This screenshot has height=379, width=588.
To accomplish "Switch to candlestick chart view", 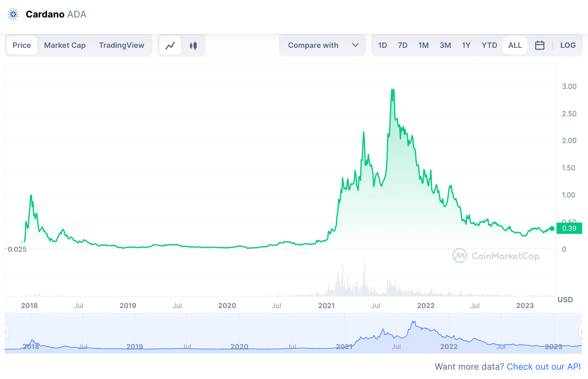I will pos(193,46).
